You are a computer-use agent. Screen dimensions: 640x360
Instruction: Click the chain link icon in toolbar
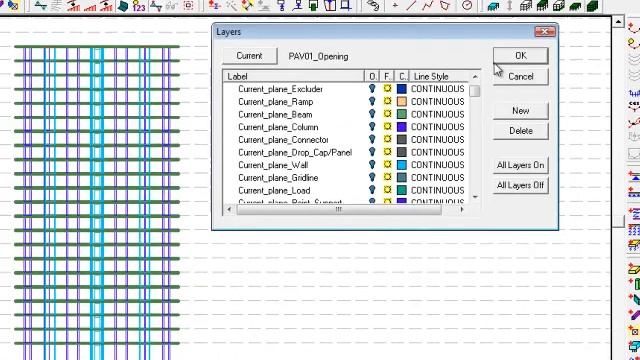click(x=373, y=6)
